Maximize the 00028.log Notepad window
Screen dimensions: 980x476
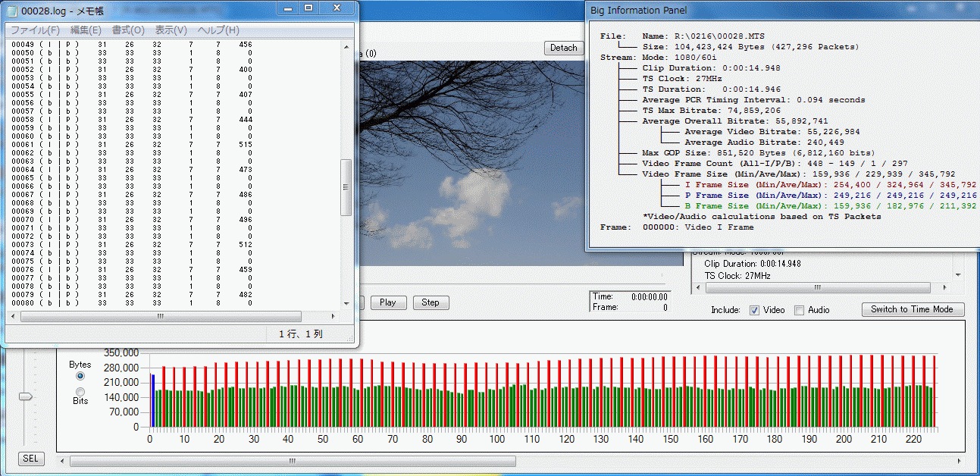click(x=308, y=8)
